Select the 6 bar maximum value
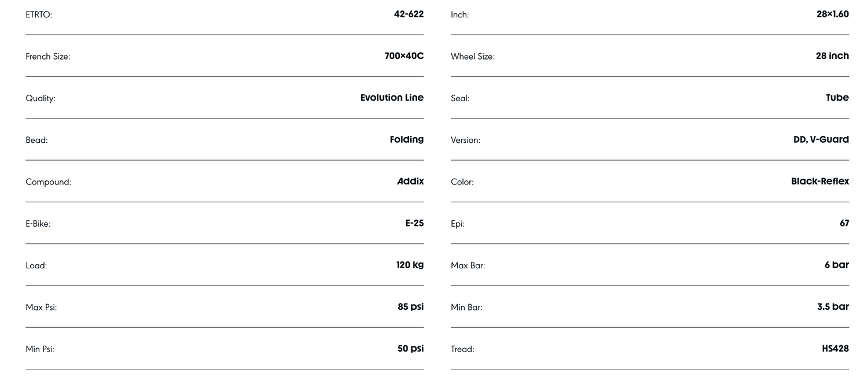The width and height of the screenshot is (868, 381). pos(837,265)
